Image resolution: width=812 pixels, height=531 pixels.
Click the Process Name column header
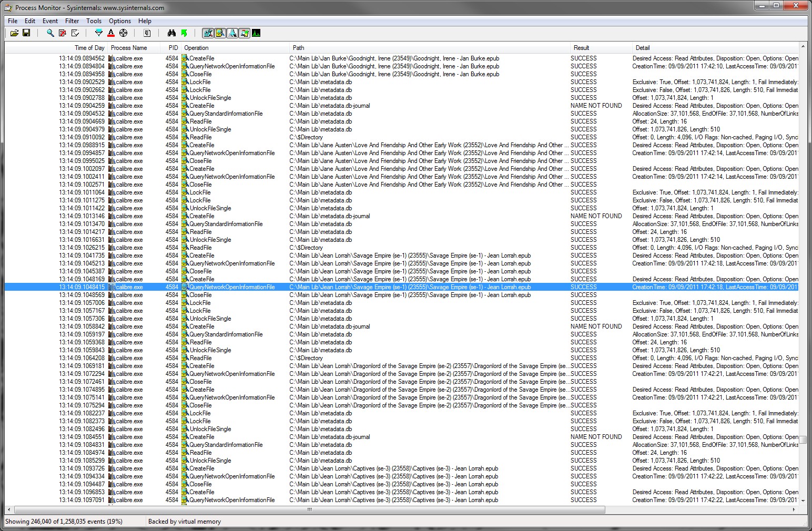click(134, 48)
